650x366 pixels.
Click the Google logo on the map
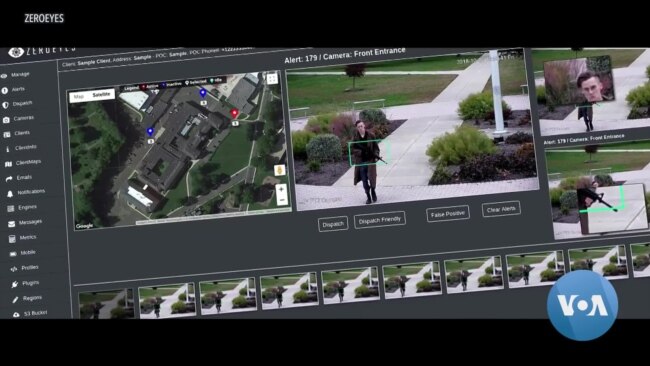pyautogui.click(x=84, y=226)
